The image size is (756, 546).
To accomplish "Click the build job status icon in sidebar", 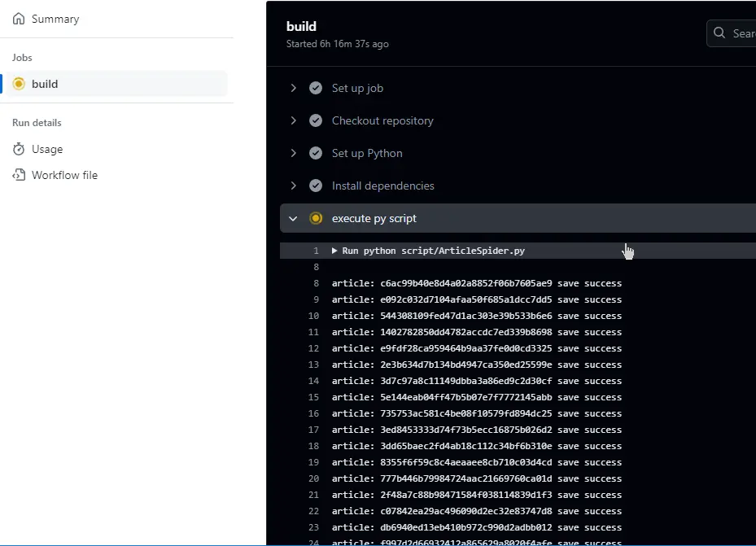I will tap(19, 84).
